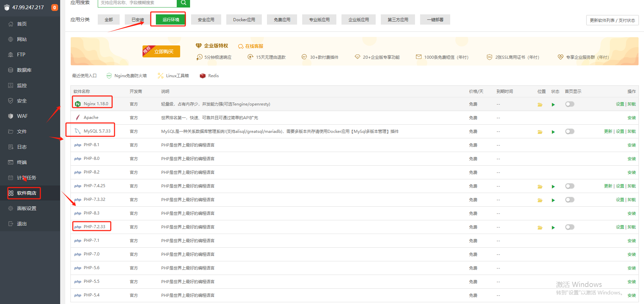Screen dimensions: 644x304
Task: Open folder location icon for Nginx 1.18.0
Action: pyautogui.click(x=540, y=105)
